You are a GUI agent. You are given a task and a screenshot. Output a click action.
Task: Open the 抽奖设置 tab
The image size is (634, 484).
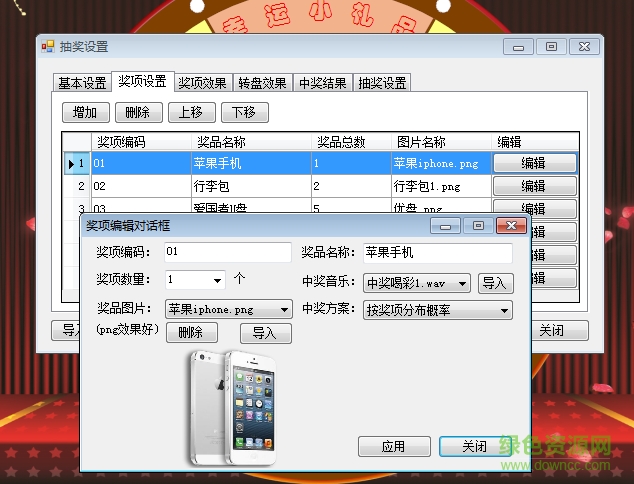coord(382,83)
